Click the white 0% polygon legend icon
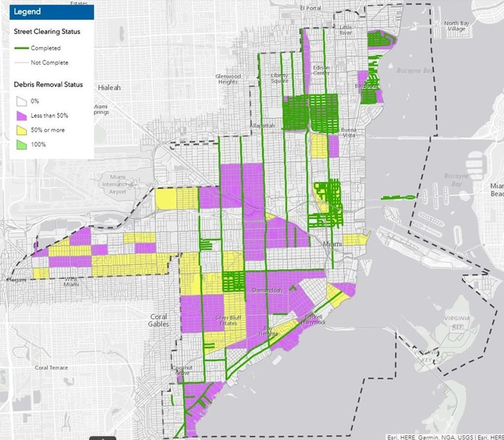 point(21,101)
